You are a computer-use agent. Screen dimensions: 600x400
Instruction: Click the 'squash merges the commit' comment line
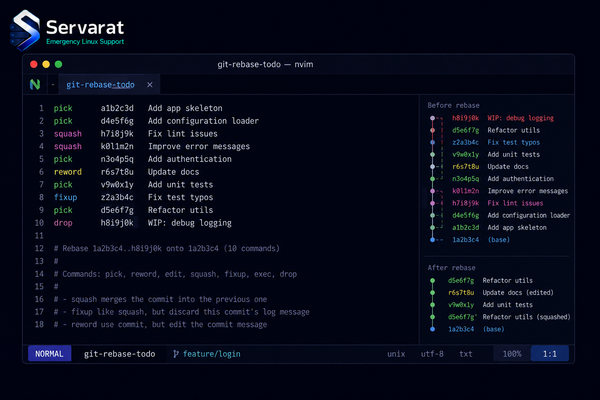(160, 299)
